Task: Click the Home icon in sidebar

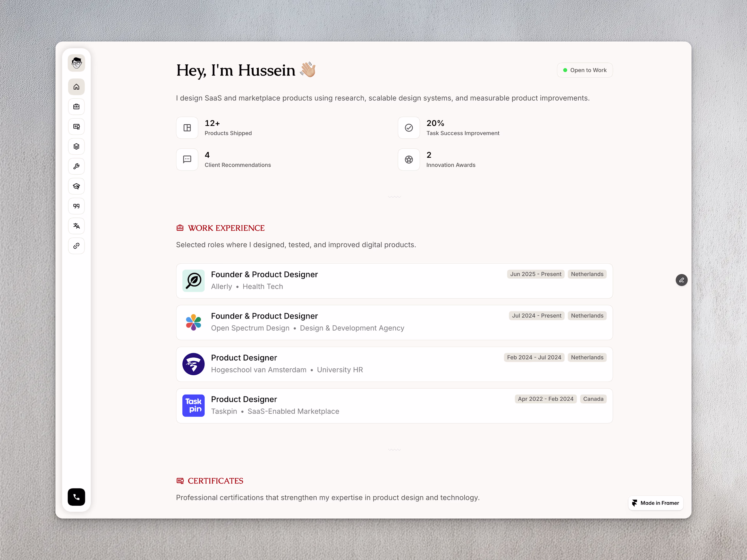Action: [76, 87]
